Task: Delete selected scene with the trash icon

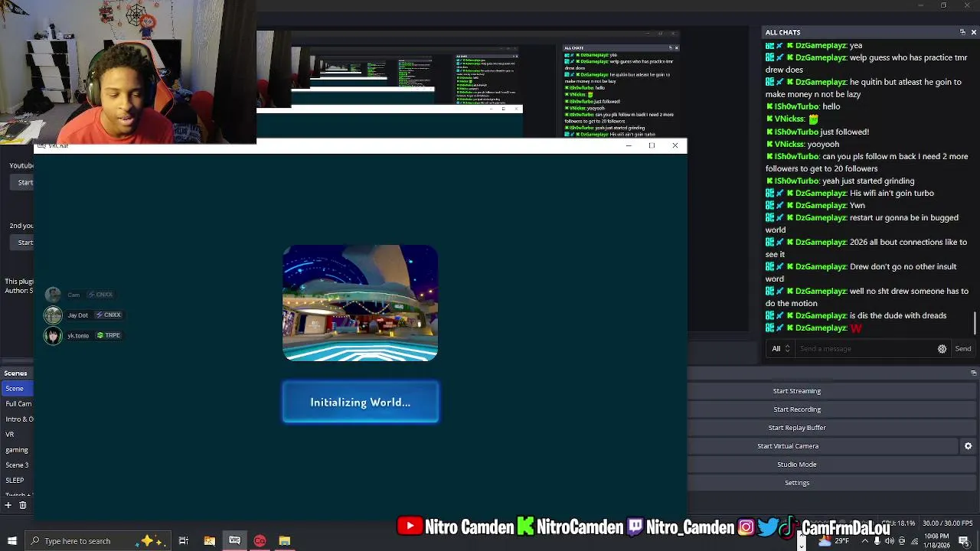Action: click(x=23, y=505)
